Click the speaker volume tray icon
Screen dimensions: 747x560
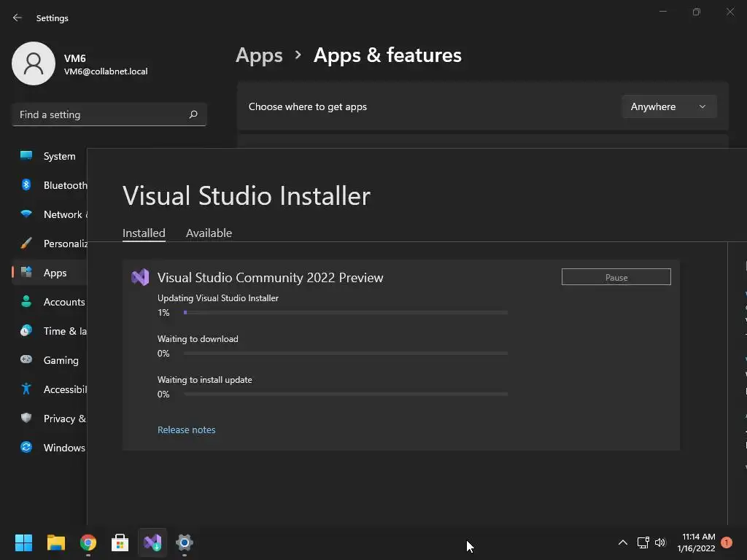(660, 542)
